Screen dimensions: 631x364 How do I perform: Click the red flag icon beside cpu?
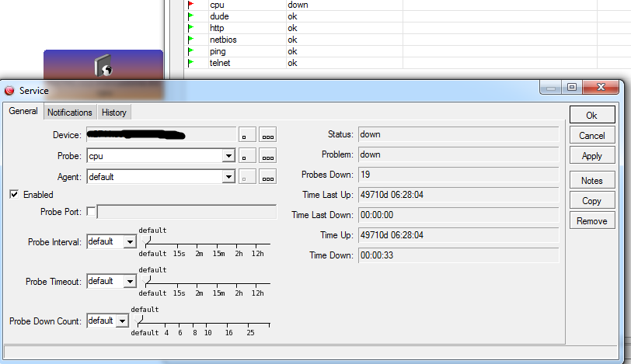coord(191,5)
